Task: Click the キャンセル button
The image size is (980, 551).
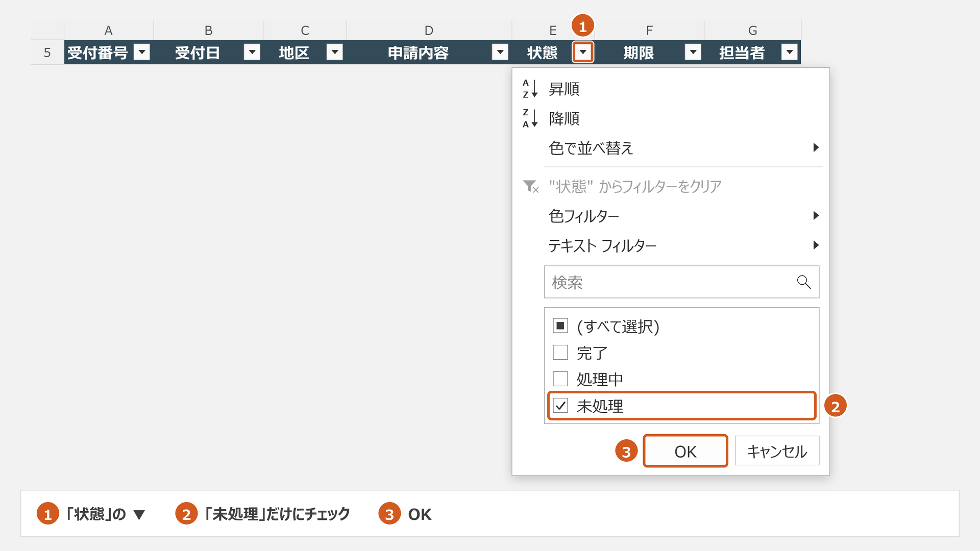Action: [777, 451]
